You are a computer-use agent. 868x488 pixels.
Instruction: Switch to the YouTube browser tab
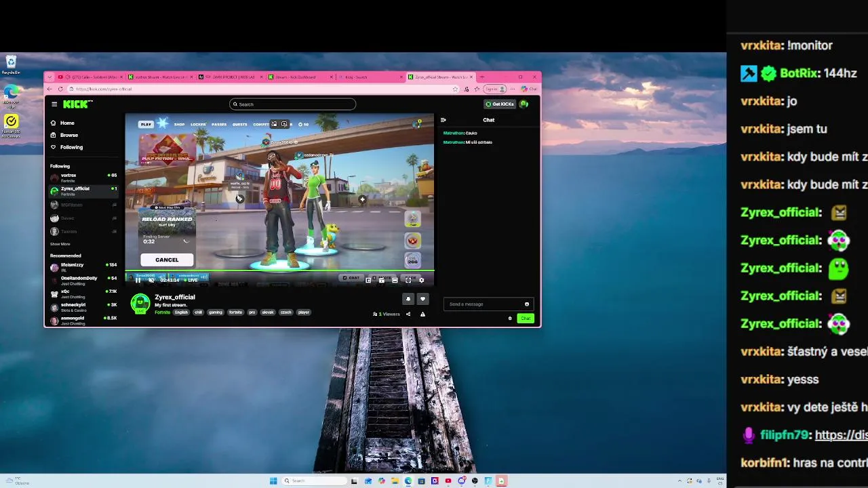pos(90,77)
